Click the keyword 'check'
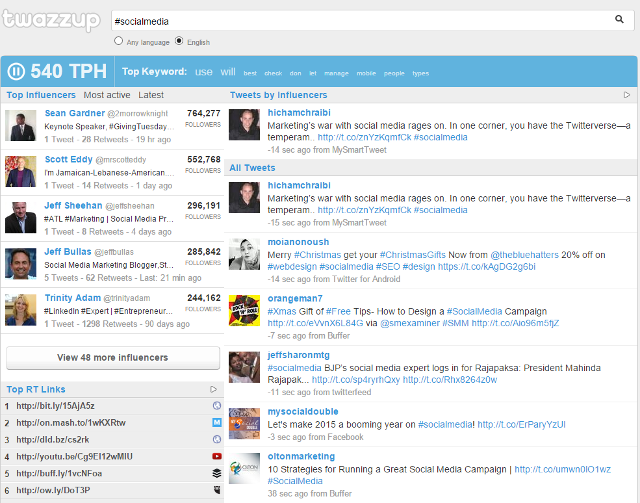This screenshot has width=640, height=503. click(x=273, y=73)
